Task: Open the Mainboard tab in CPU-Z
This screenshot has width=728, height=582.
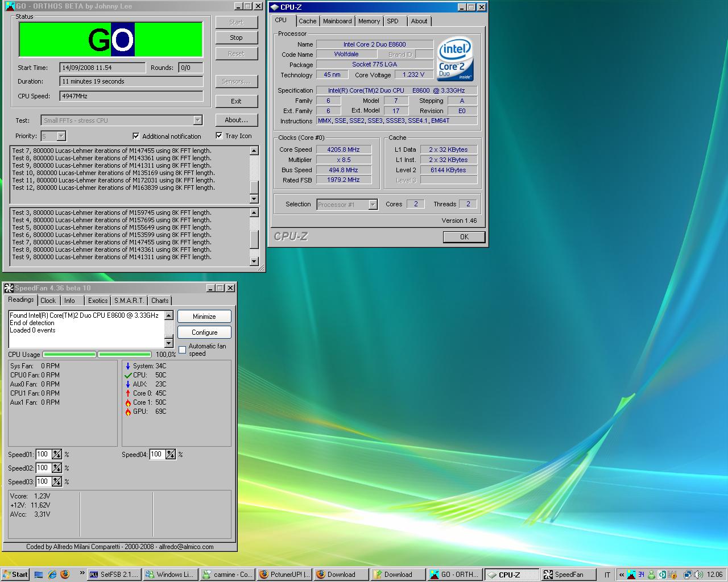Action: click(x=337, y=21)
